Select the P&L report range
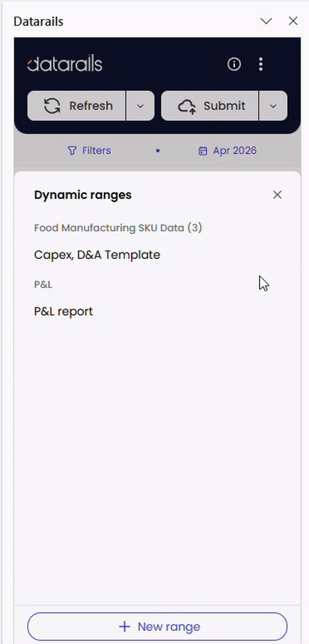Screen dimensions: 309x644 pos(63,311)
